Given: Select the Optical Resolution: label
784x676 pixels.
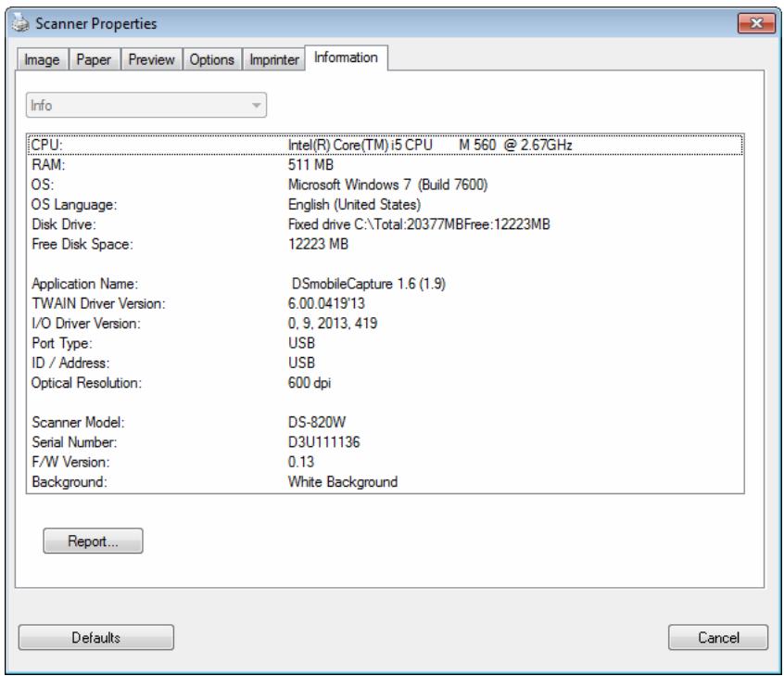Looking at the screenshot, I should pyautogui.click(x=86, y=383).
